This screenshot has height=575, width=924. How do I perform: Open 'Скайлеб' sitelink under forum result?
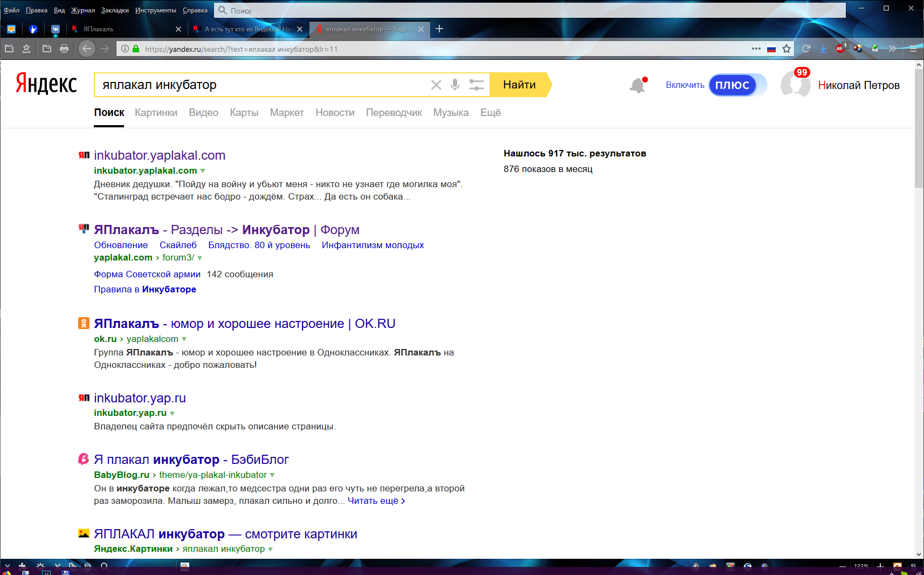coord(178,245)
